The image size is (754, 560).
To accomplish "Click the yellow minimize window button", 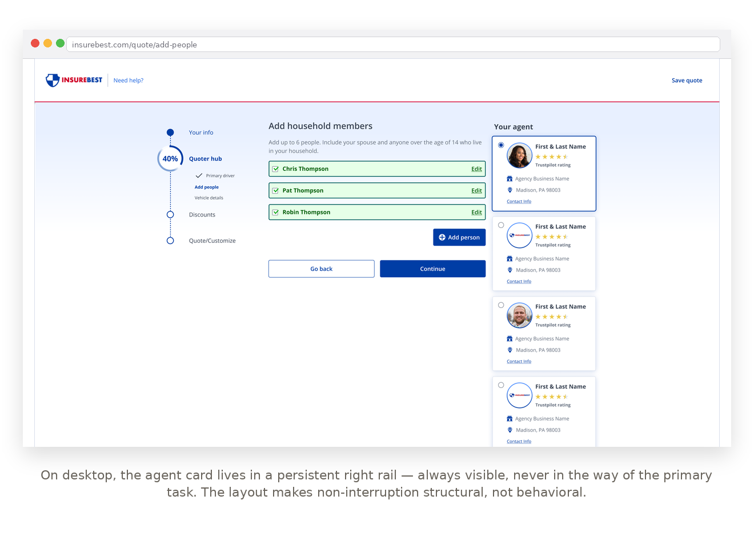I will 48,43.
